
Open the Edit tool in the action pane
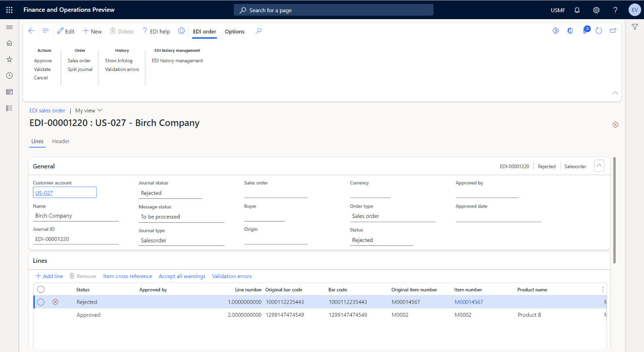(x=66, y=31)
